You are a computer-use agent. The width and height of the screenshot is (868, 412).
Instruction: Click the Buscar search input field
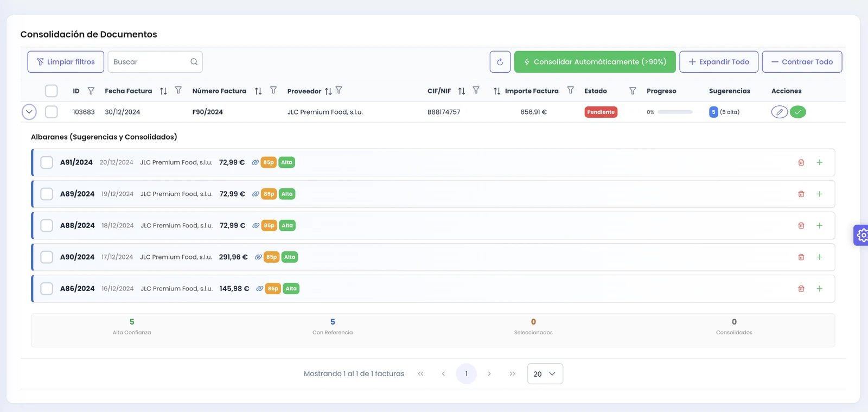[x=155, y=62]
